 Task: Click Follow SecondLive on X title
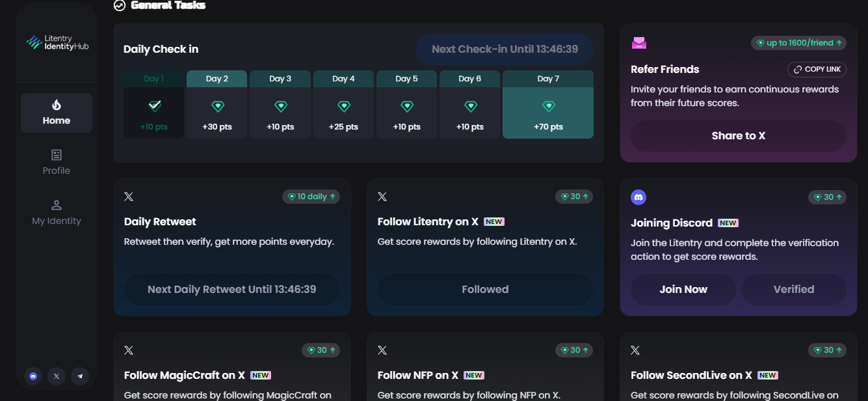(x=692, y=376)
